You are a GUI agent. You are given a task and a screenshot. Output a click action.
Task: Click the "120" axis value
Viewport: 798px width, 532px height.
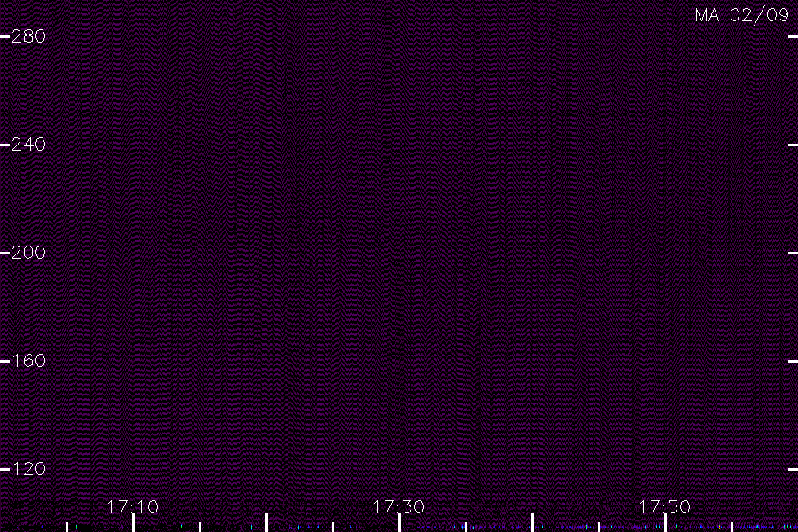pyautogui.click(x=28, y=469)
